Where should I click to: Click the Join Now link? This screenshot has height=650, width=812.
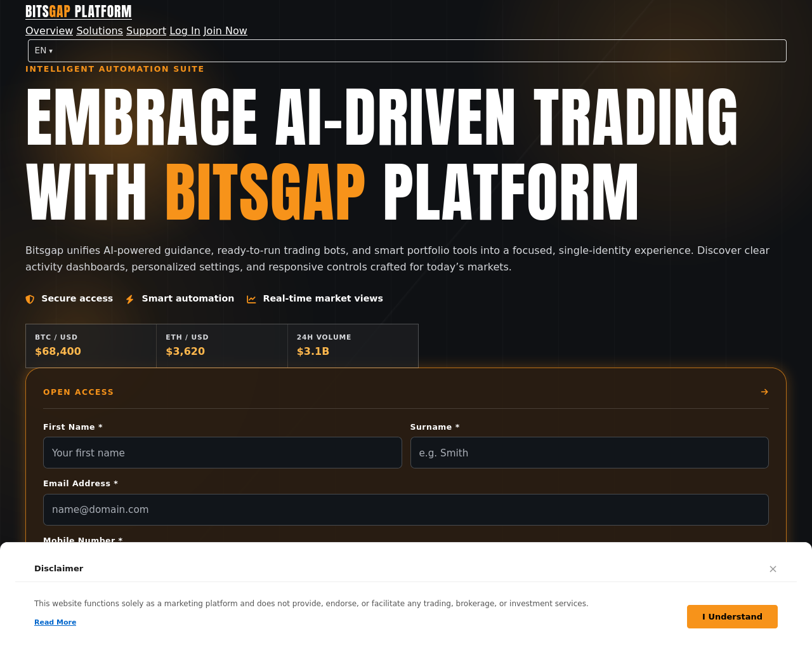pyautogui.click(x=225, y=31)
